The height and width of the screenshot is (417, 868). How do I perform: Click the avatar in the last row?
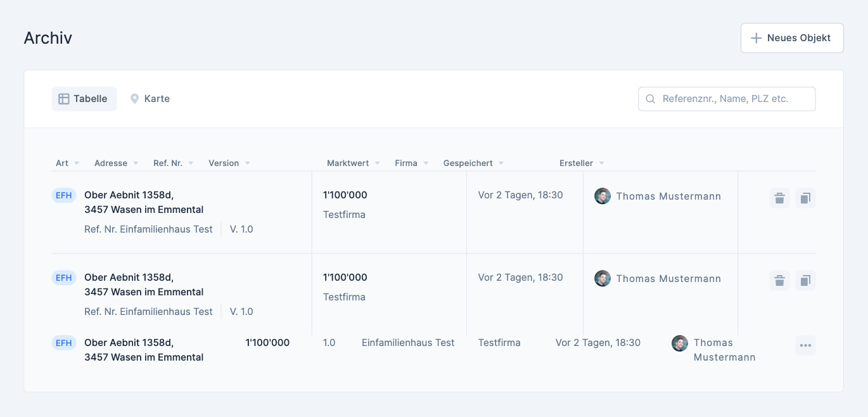click(680, 343)
